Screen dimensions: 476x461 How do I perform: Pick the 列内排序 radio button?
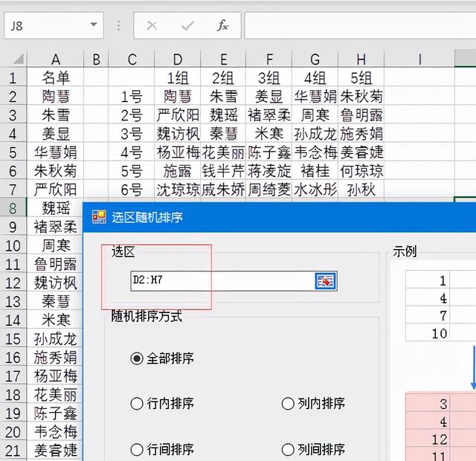tap(288, 404)
